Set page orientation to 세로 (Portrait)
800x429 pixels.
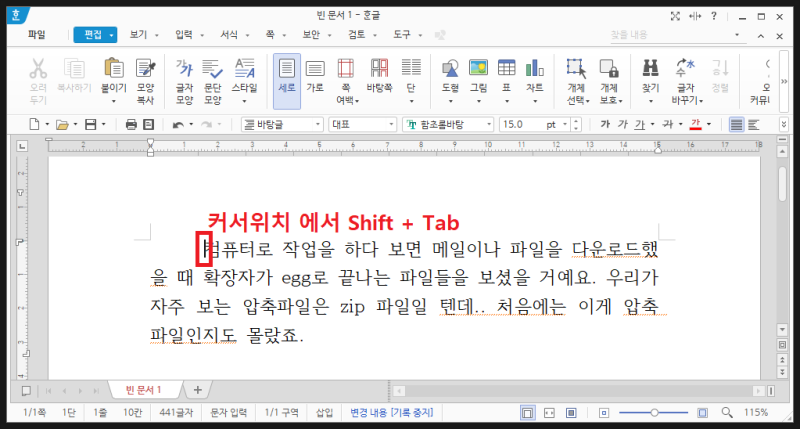(287, 81)
